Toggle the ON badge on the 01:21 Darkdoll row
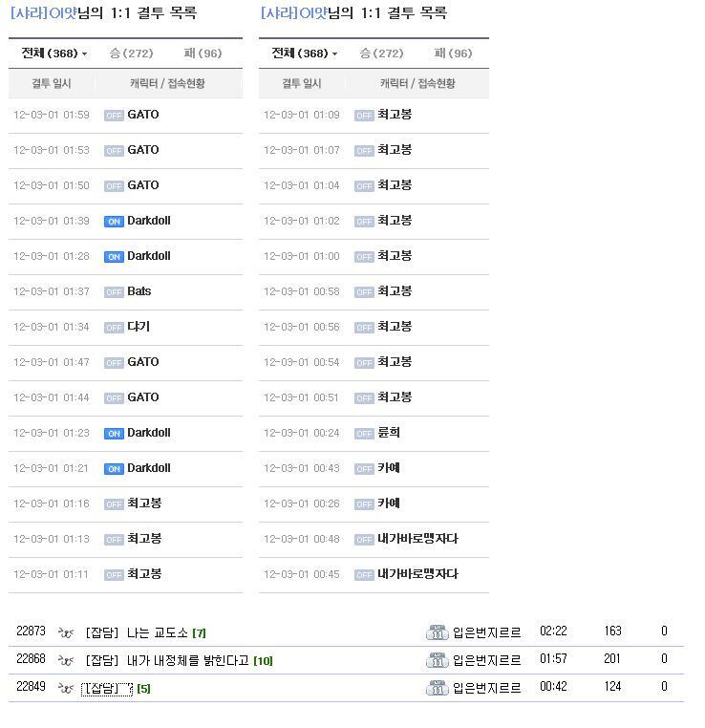 [x=114, y=469]
